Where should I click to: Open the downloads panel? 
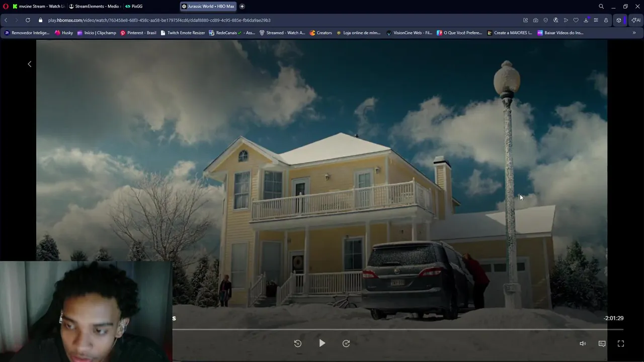click(586, 20)
